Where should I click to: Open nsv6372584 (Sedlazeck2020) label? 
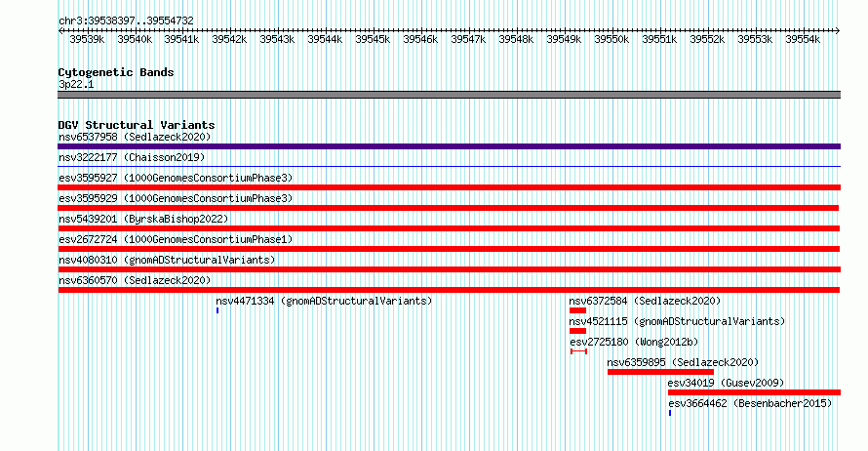tap(645, 301)
